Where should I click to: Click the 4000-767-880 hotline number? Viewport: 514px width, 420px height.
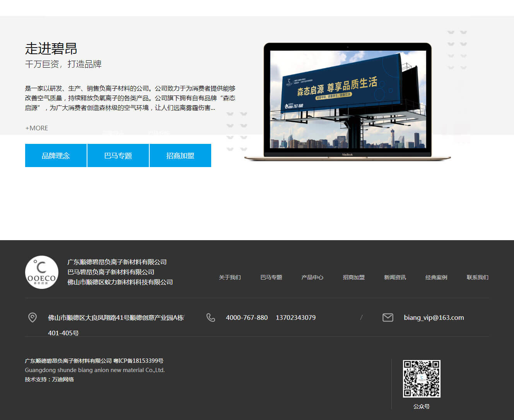click(247, 318)
